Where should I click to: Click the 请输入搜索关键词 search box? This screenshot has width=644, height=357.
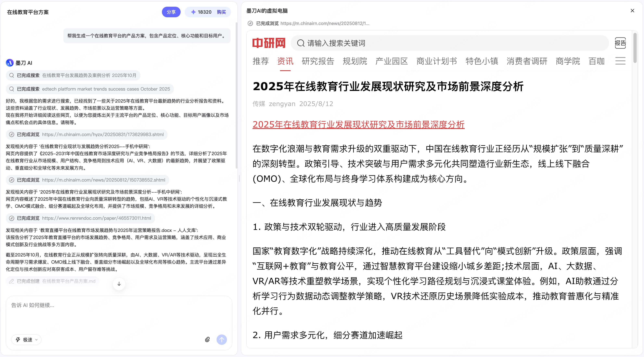coord(450,43)
